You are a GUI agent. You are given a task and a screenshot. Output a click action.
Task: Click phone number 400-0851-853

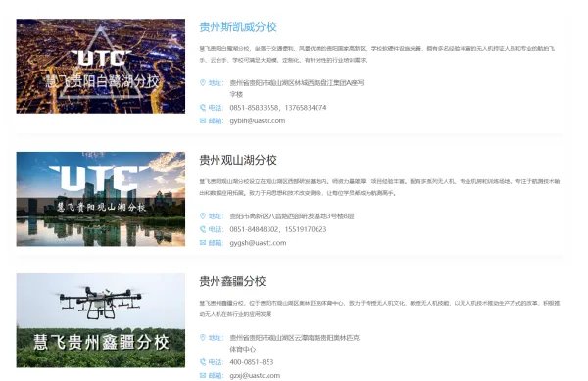coord(252,362)
